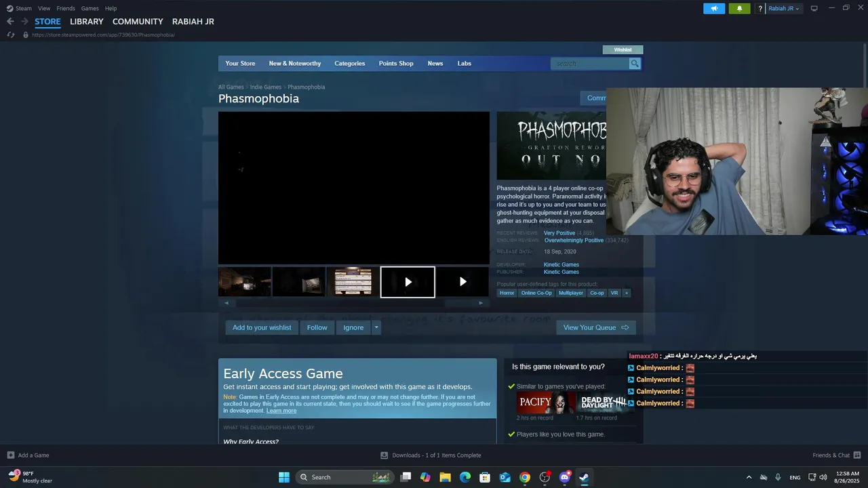Open Google Chrome from taskbar

[525, 477]
